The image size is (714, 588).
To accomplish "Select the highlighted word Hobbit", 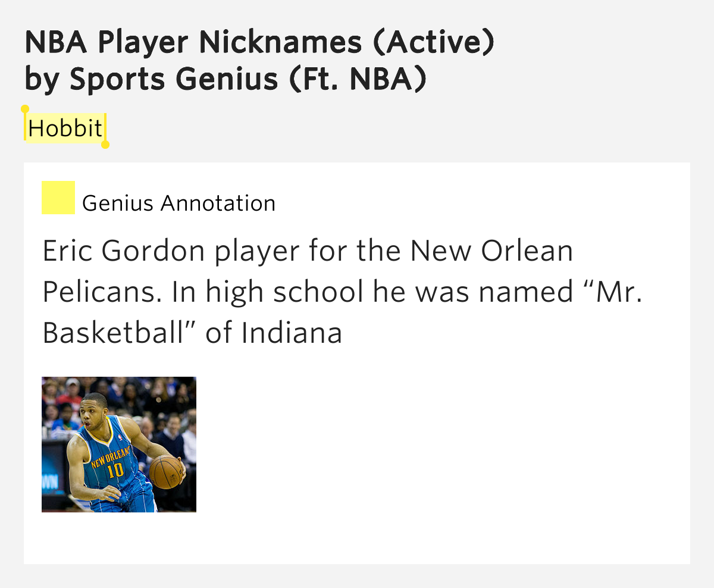I will coord(65,128).
